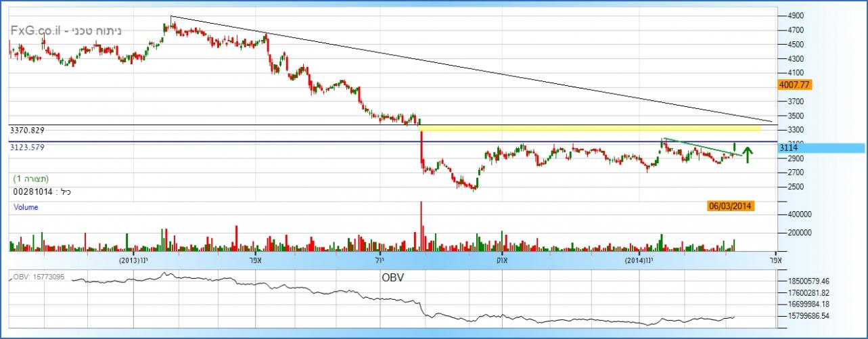This screenshot has height=339, width=868.
Task: Click the blue Volume panel label
Action: pyautogui.click(x=26, y=208)
